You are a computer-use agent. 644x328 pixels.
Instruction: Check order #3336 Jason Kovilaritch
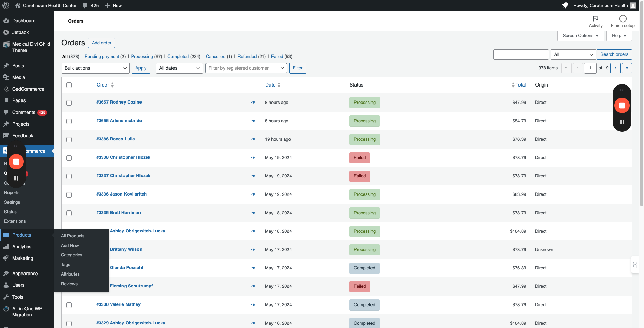click(x=69, y=195)
